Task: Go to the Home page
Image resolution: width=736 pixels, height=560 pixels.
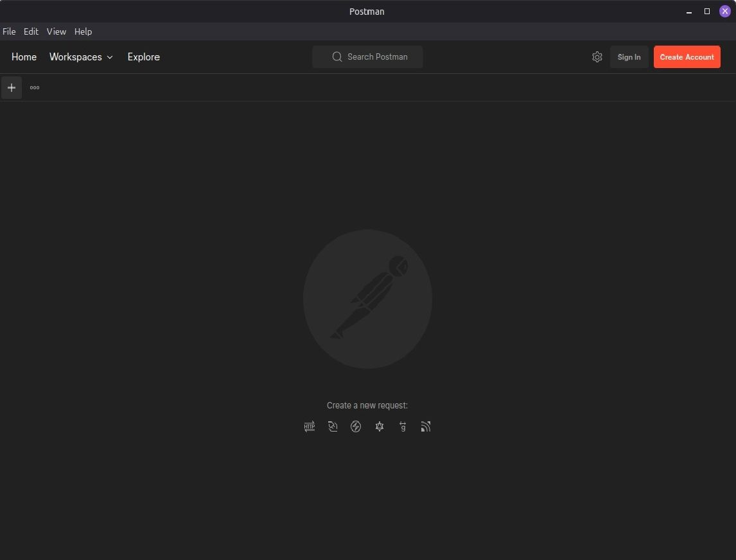Action: coord(24,57)
